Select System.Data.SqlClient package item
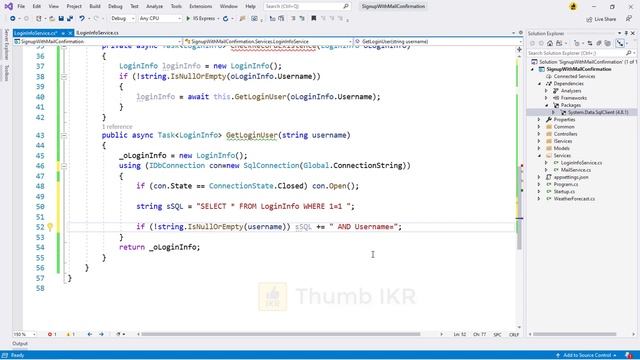Image resolution: width=640 pixels, height=360 pixels. [x=598, y=112]
